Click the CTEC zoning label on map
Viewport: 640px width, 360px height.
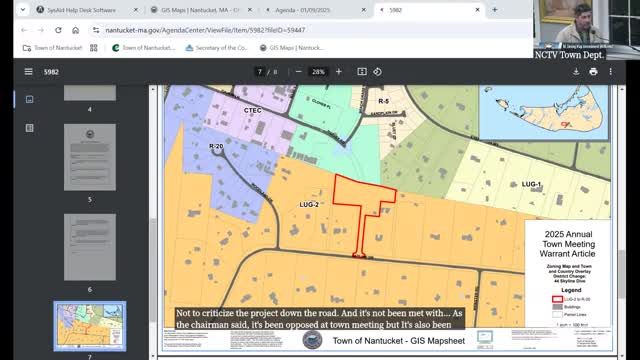click(x=252, y=111)
